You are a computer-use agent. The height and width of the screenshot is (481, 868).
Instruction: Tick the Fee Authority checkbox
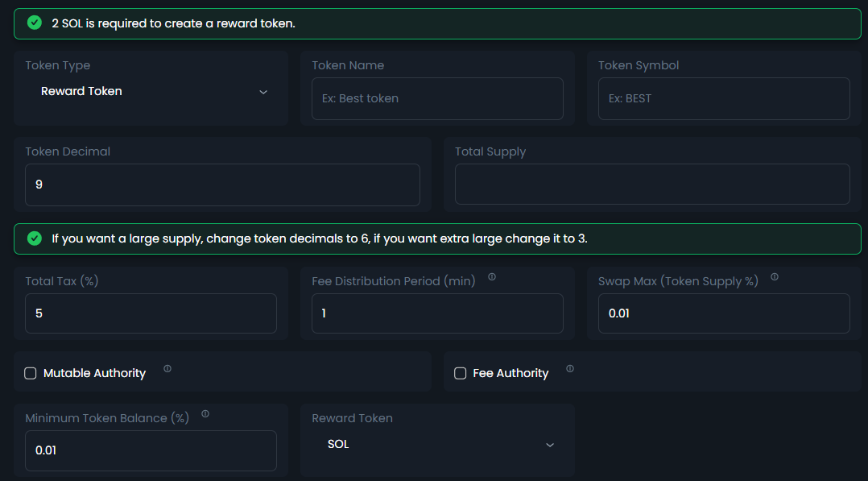coord(461,373)
